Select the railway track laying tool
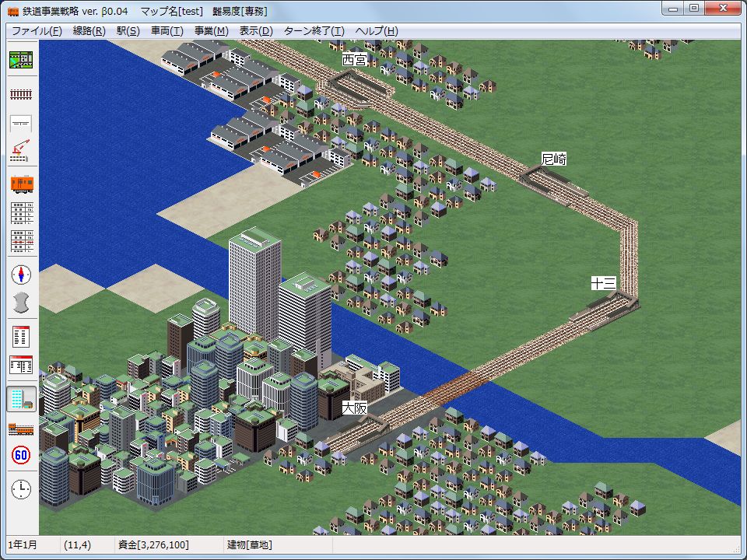This screenshot has height=560, width=747. pyautogui.click(x=21, y=93)
